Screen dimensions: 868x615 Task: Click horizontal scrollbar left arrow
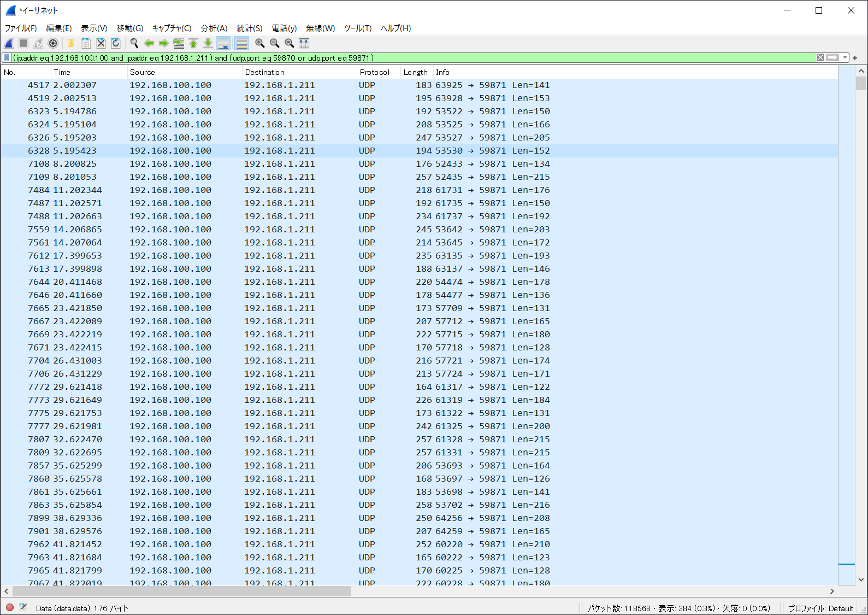7,591
